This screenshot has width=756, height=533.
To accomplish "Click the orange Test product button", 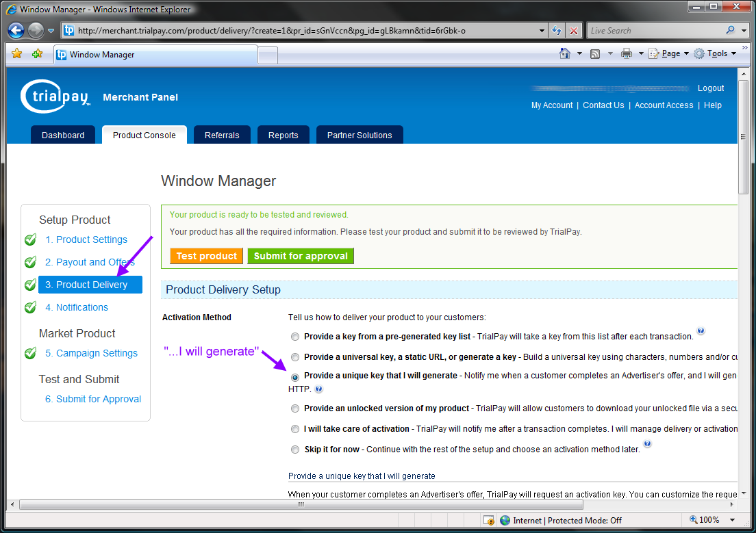I will click(x=206, y=256).
